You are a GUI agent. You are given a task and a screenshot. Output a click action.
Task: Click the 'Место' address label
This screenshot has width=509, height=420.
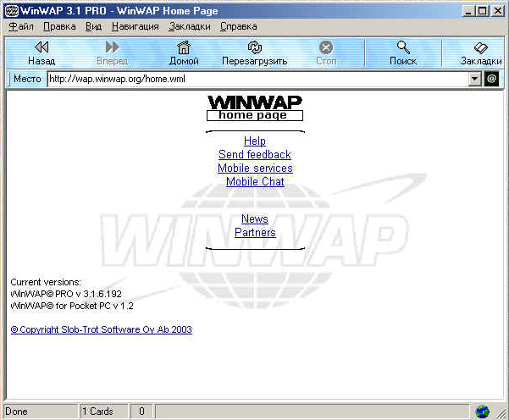click(27, 79)
